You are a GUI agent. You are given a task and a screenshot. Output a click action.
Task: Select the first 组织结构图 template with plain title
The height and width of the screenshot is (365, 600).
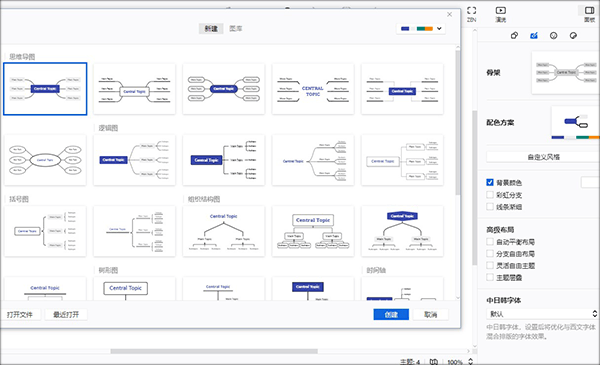click(223, 231)
